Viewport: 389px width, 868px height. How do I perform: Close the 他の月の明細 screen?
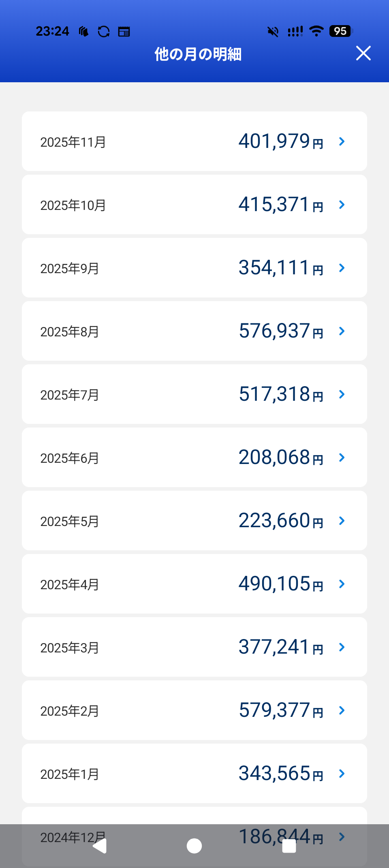(x=363, y=53)
